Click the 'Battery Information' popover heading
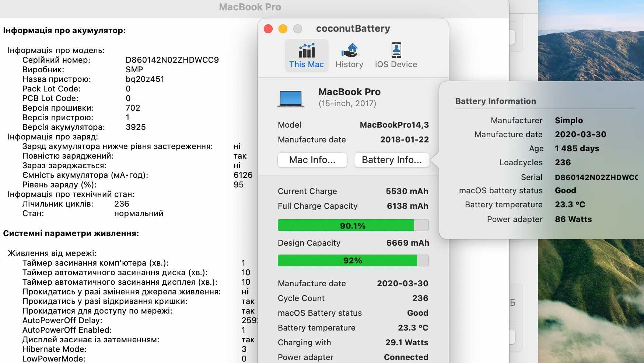Image resolution: width=644 pixels, height=363 pixels. [496, 101]
